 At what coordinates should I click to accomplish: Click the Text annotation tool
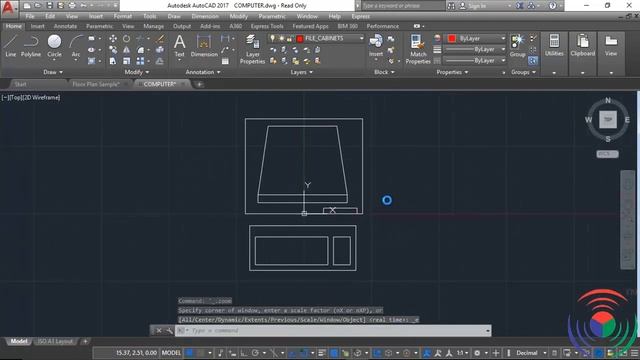pos(180,46)
